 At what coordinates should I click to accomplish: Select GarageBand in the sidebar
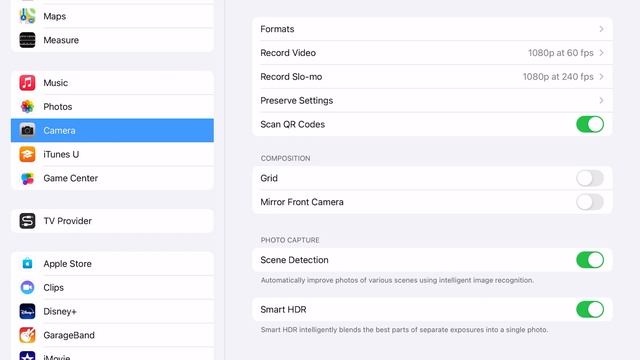(x=112, y=335)
